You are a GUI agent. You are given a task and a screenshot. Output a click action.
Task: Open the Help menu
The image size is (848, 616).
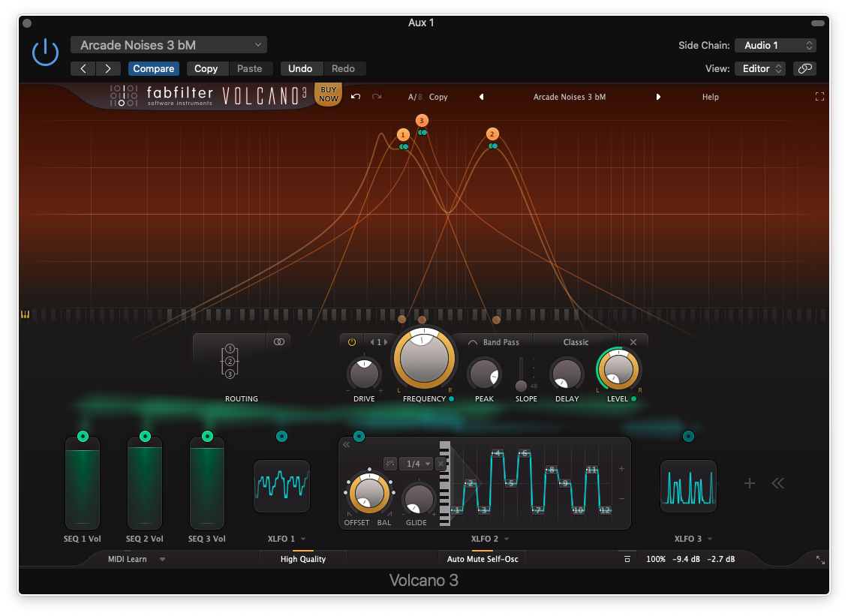pos(710,97)
